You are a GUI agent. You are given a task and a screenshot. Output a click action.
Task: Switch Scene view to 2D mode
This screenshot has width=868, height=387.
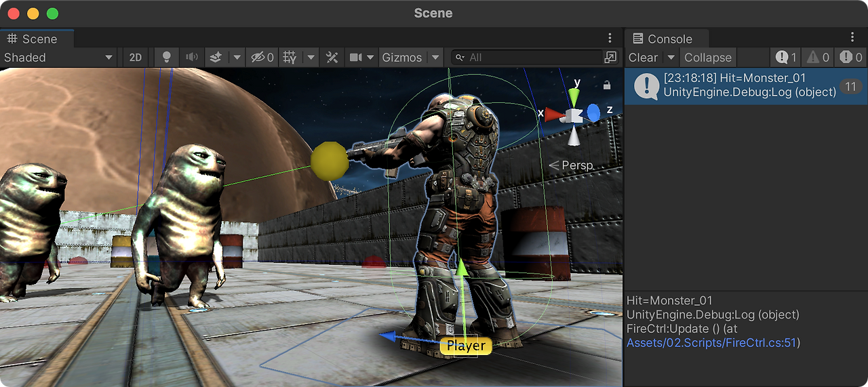pyautogui.click(x=136, y=58)
